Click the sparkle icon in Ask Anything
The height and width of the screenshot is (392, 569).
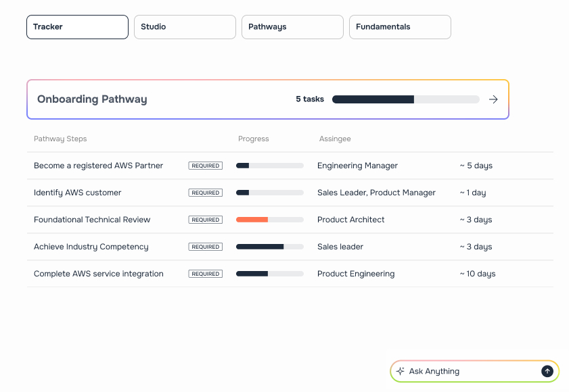(x=401, y=371)
